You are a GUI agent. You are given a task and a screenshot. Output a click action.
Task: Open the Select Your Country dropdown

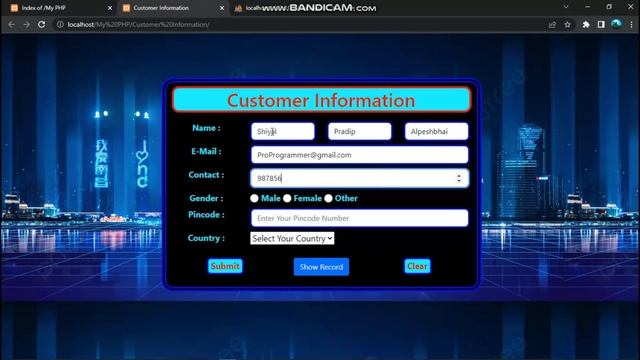click(292, 238)
